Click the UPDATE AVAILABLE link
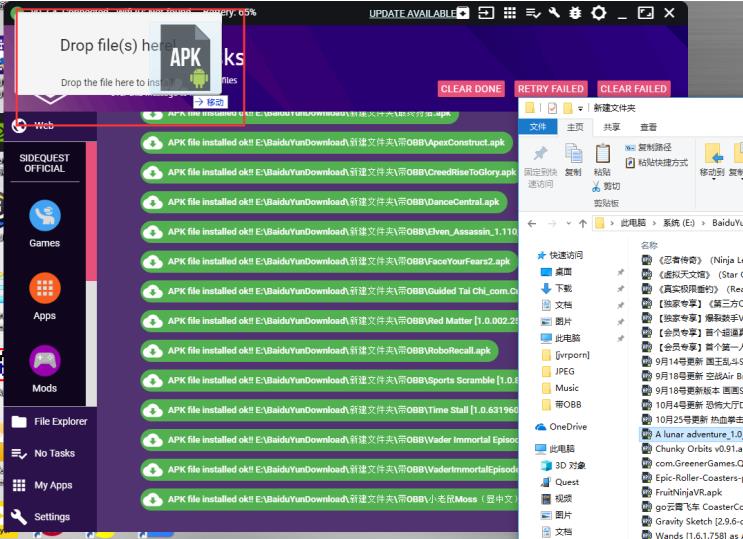The image size is (743, 539). click(412, 14)
